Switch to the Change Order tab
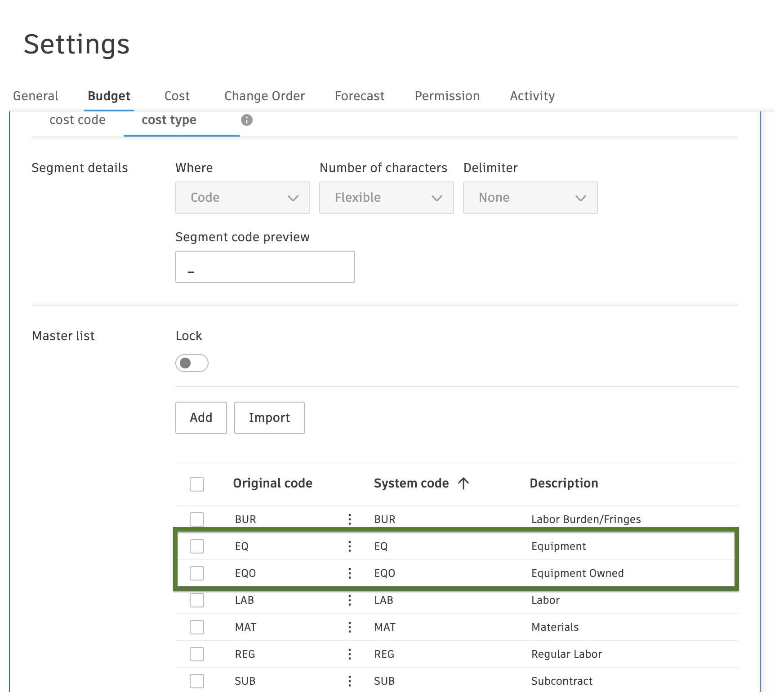 (x=265, y=96)
